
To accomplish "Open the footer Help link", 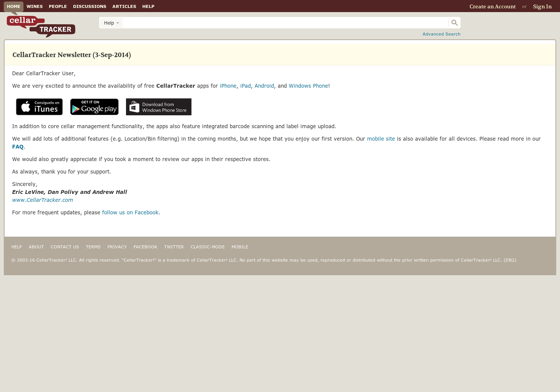I will coord(17,247).
